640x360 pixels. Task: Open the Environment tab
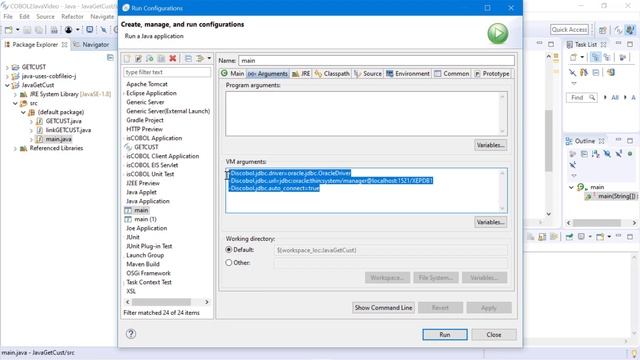pyautogui.click(x=408, y=73)
